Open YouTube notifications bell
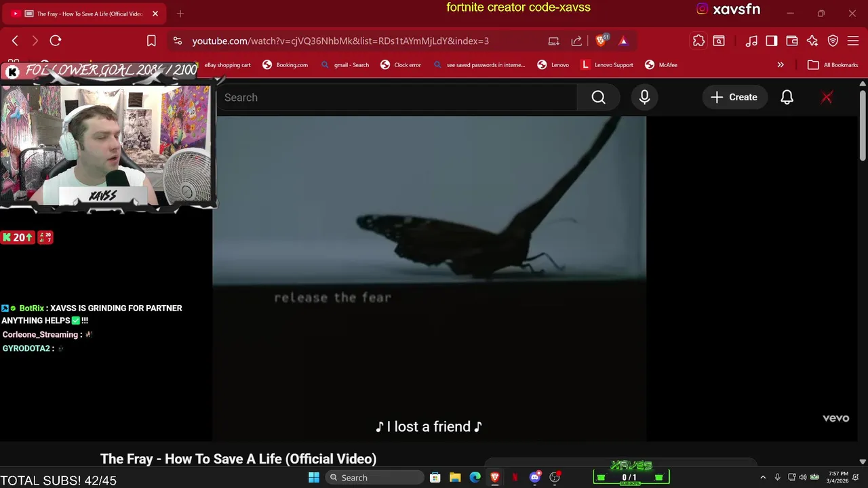868x488 pixels. 787,98
